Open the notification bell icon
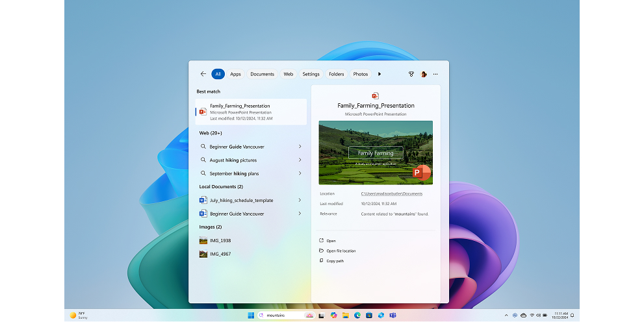644x322 pixels. point(572,316)
